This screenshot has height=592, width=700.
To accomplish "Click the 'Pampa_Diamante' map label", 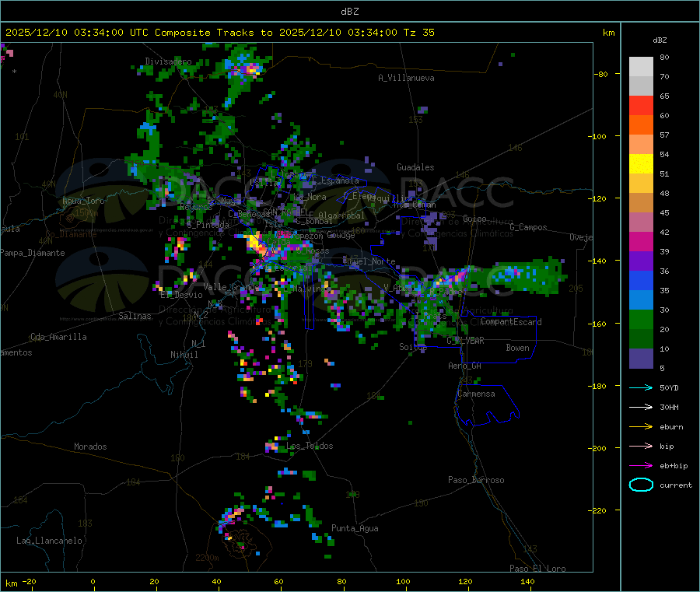I will click(x=33, y=253).
